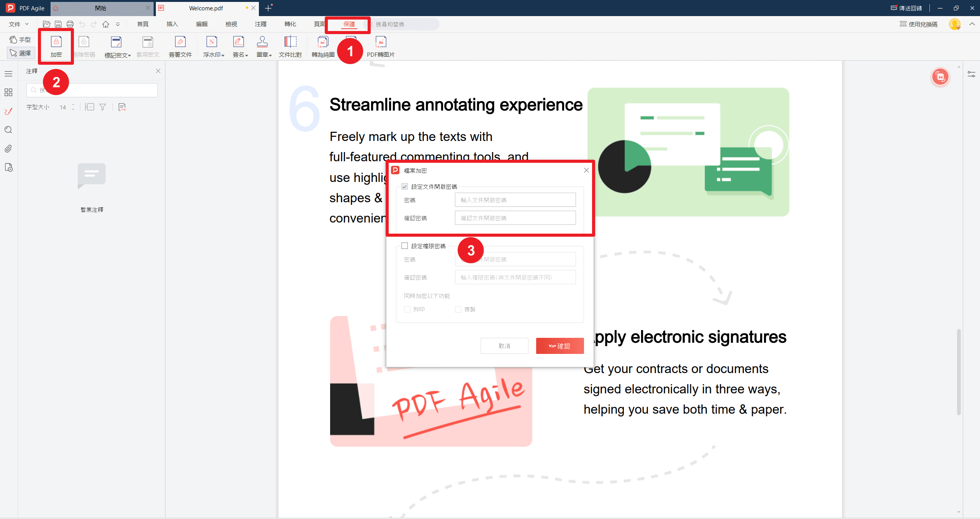Click the 傳送回饋 feedback link
Viewport: 980px width, 519px height.
906,8
